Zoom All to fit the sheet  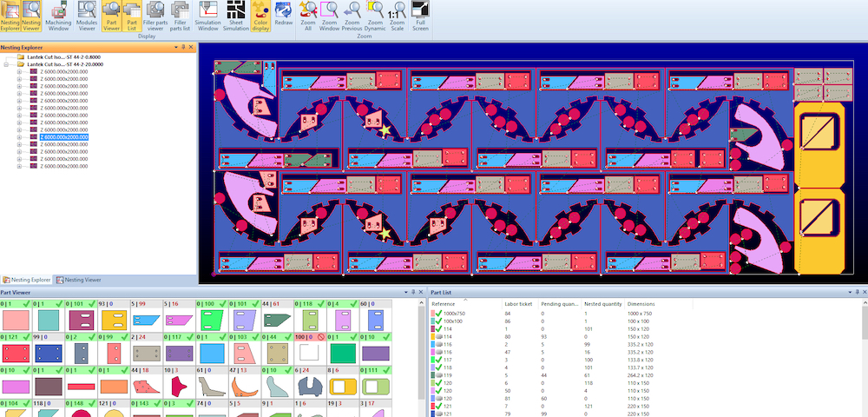307,17
